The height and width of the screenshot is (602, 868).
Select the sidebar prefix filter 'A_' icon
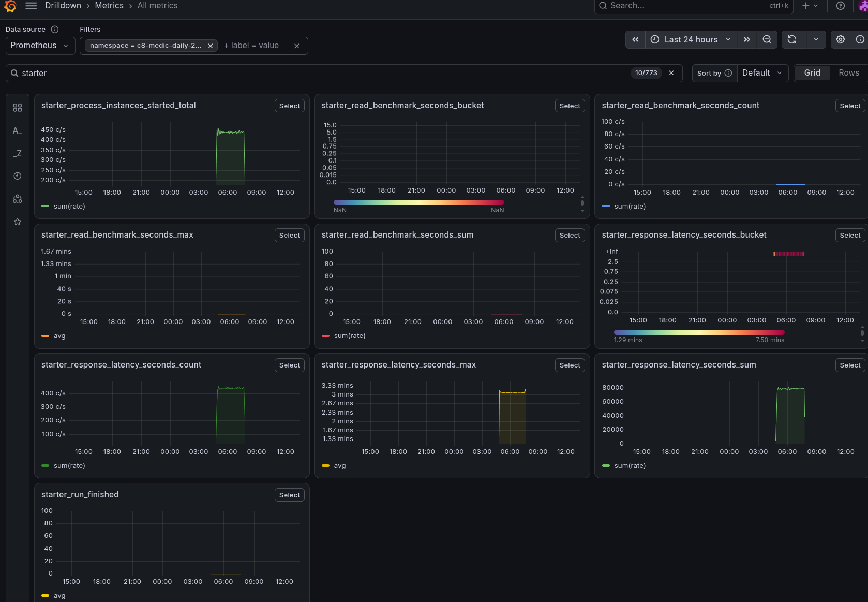click(18, 130)
